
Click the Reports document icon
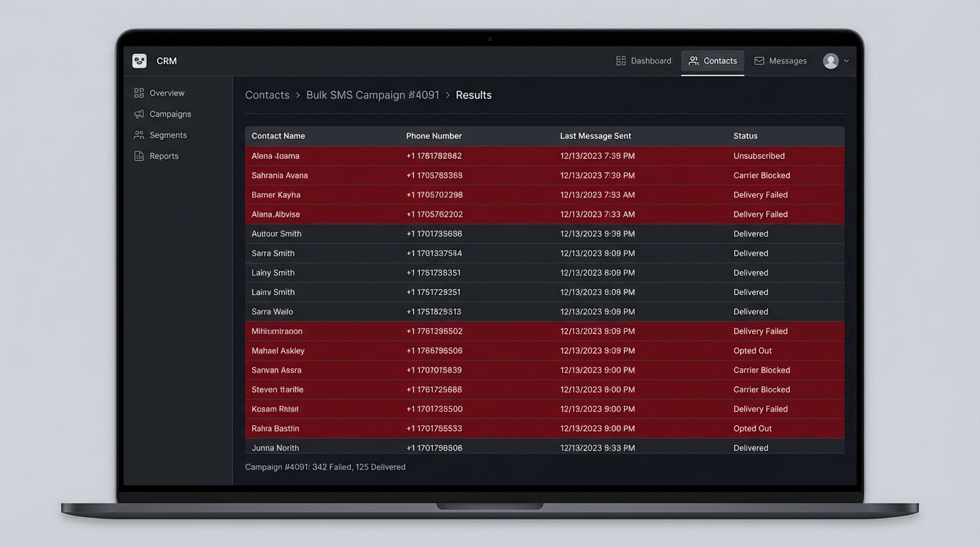(139, 156)
